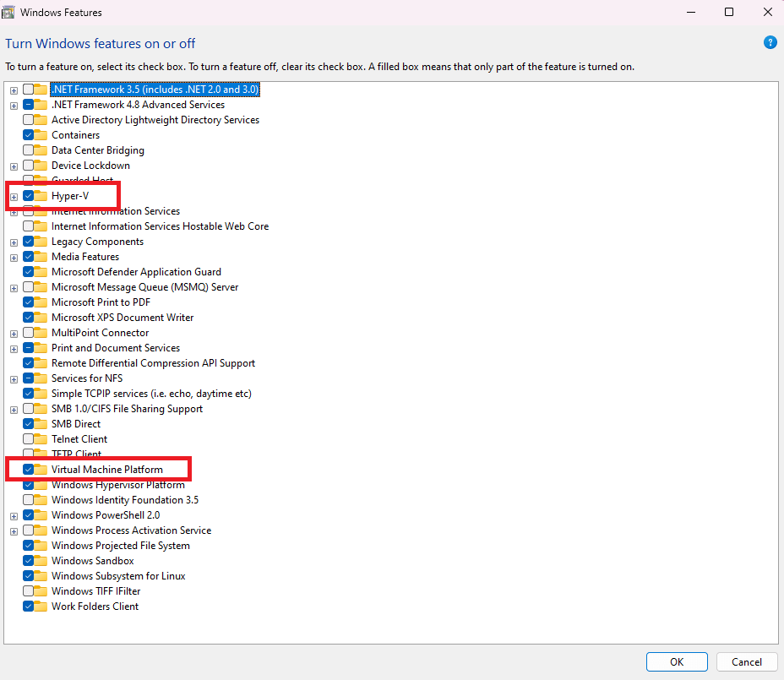Expand the Hyper-V feature tree
784x680 pixels.
pos(14,197)
